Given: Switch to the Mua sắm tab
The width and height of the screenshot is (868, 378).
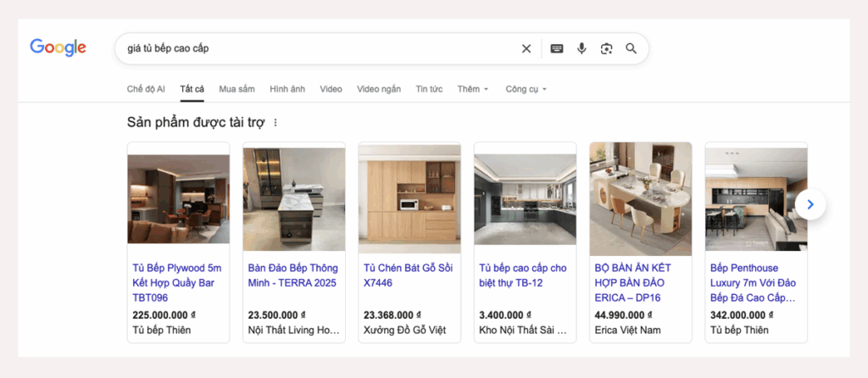Looking at the screenshot, I should 236,89.
